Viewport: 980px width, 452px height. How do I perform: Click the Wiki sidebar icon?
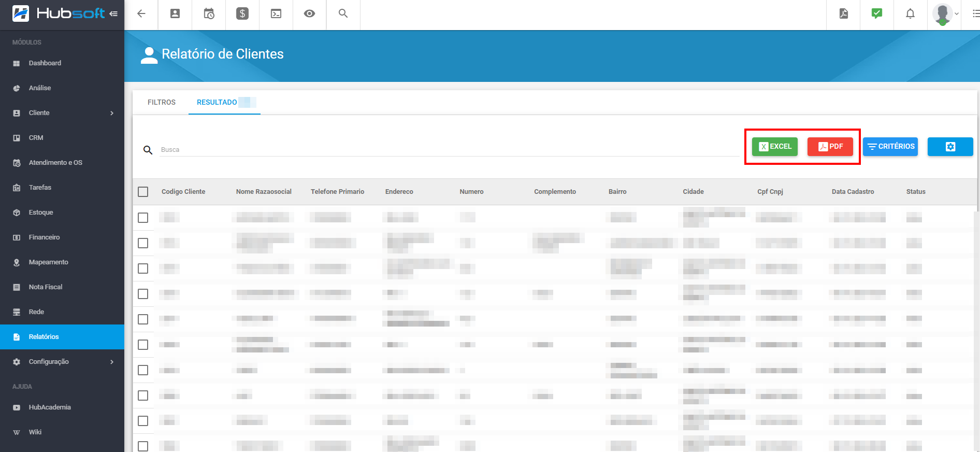[17, 432]
